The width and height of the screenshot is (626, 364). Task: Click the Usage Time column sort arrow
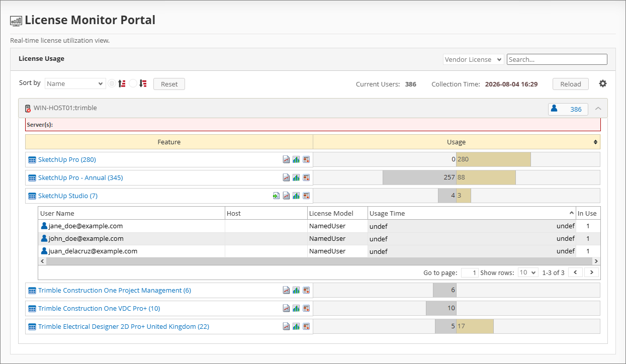click(x=572, y=214)
